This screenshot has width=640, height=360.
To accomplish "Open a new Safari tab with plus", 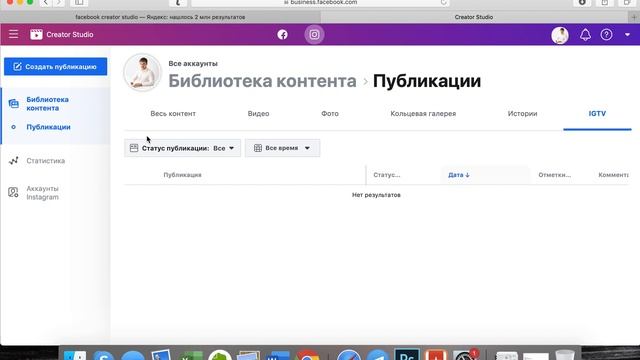I will pos(633,17).
